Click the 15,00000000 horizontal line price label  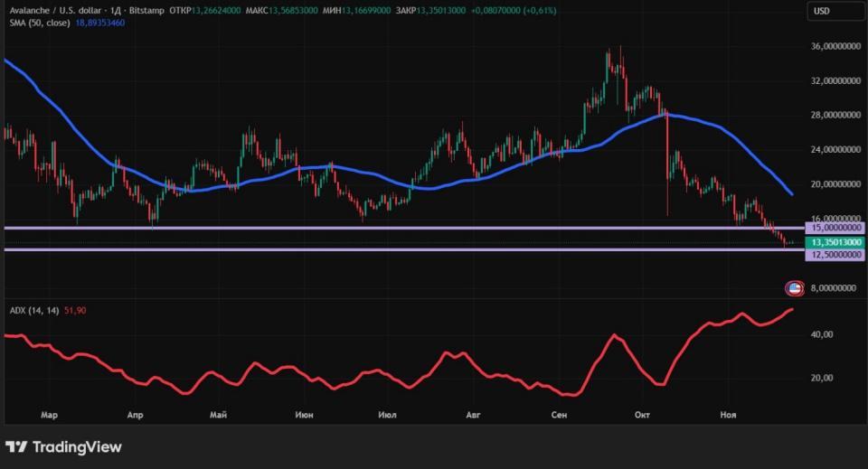click(832, 230)
